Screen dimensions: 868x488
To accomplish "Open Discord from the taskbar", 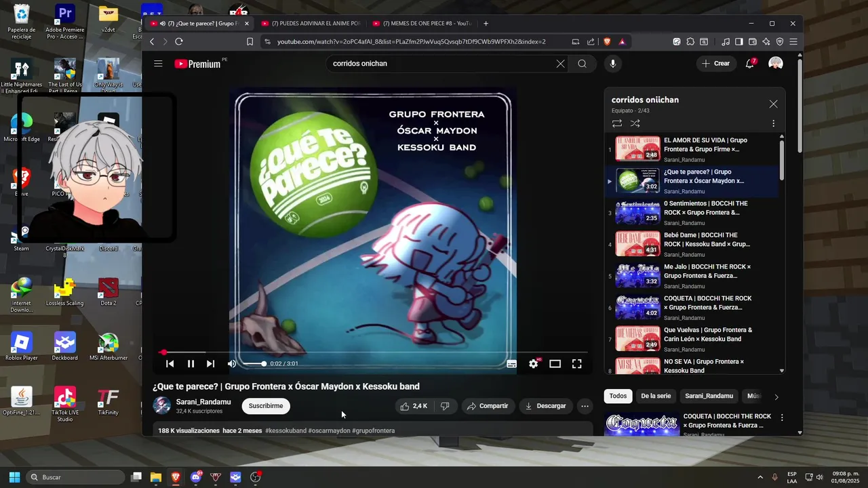I will click(x=196, y=477).
